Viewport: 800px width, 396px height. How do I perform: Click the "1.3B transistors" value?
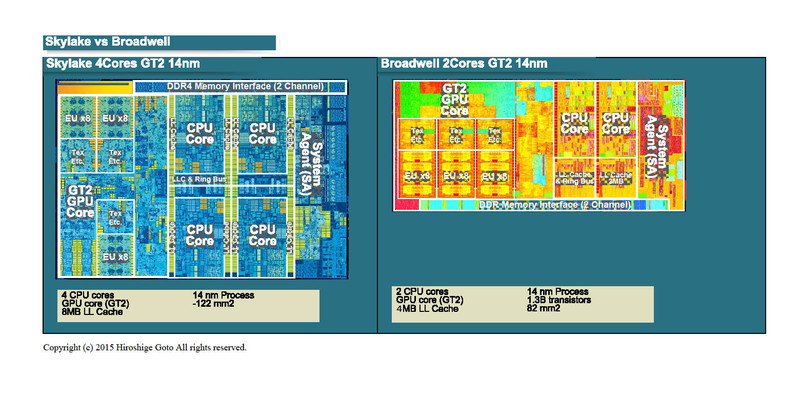coord(559,300)
